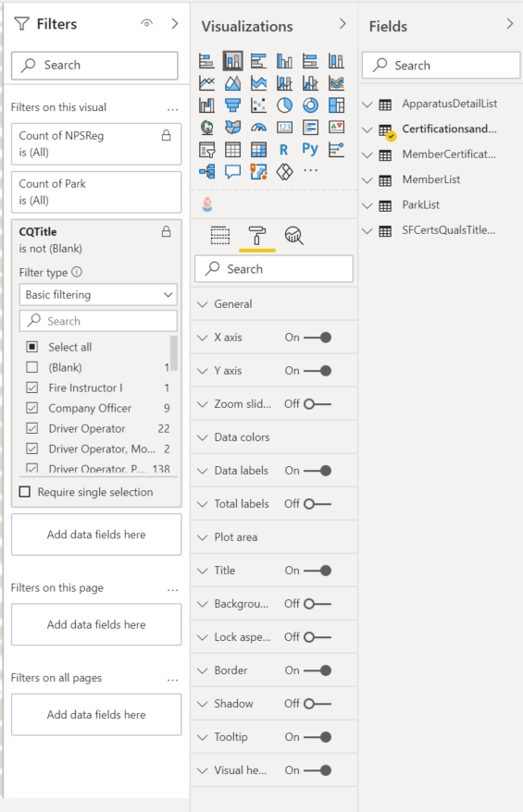Select the KPI visual

click(336, 127)
